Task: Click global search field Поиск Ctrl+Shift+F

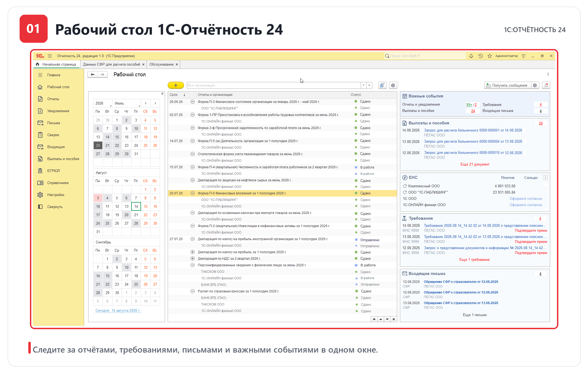Action: pos(425,56)
